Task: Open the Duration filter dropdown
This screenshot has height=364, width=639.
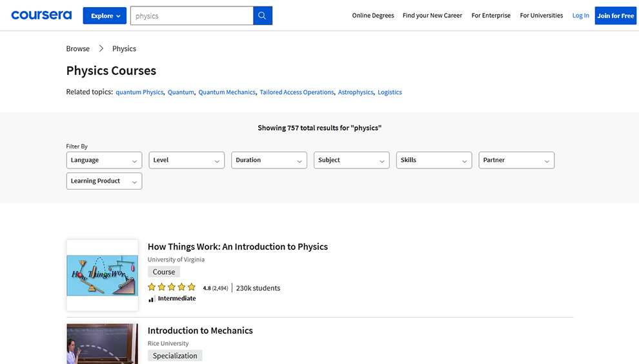Action: click(269, 160)
